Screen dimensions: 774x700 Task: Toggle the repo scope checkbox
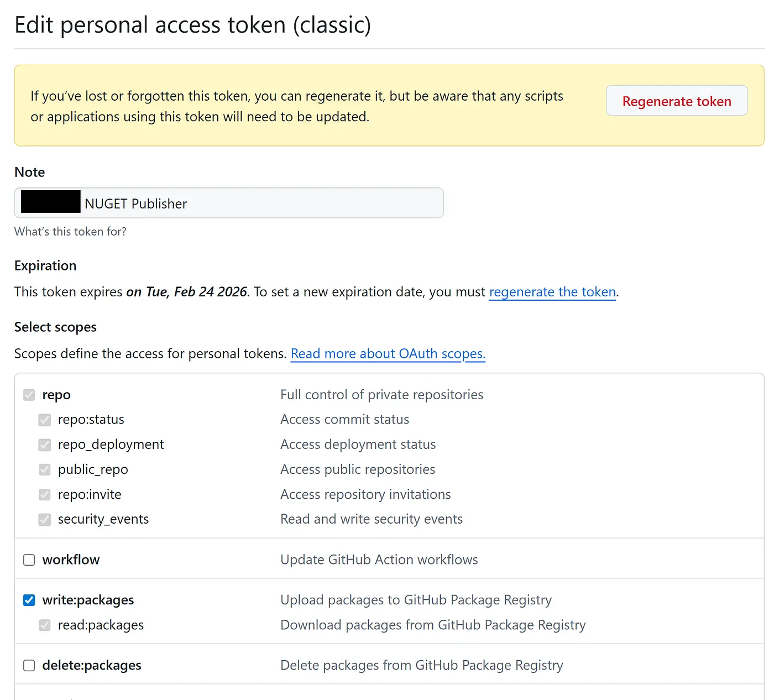[x=29, y=395]
